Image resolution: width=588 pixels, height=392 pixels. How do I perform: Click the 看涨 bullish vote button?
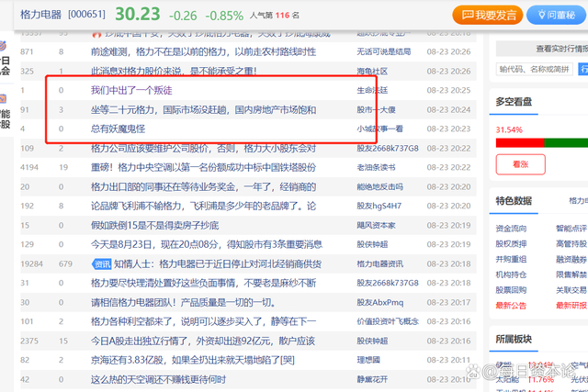coord(521,164)
